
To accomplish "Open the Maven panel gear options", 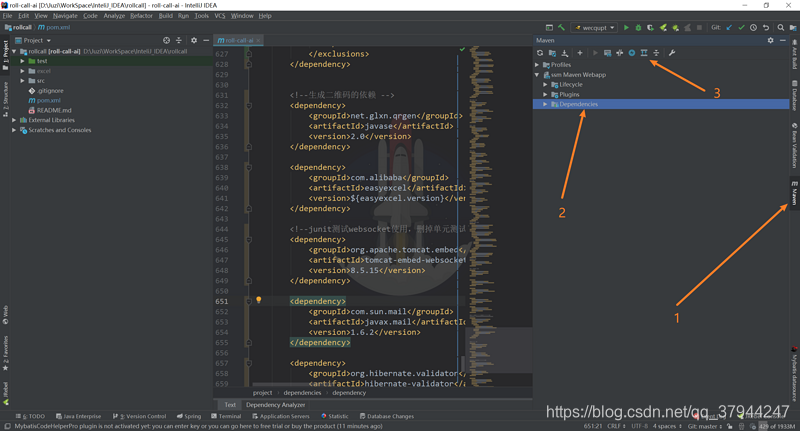I will [770, 40].
